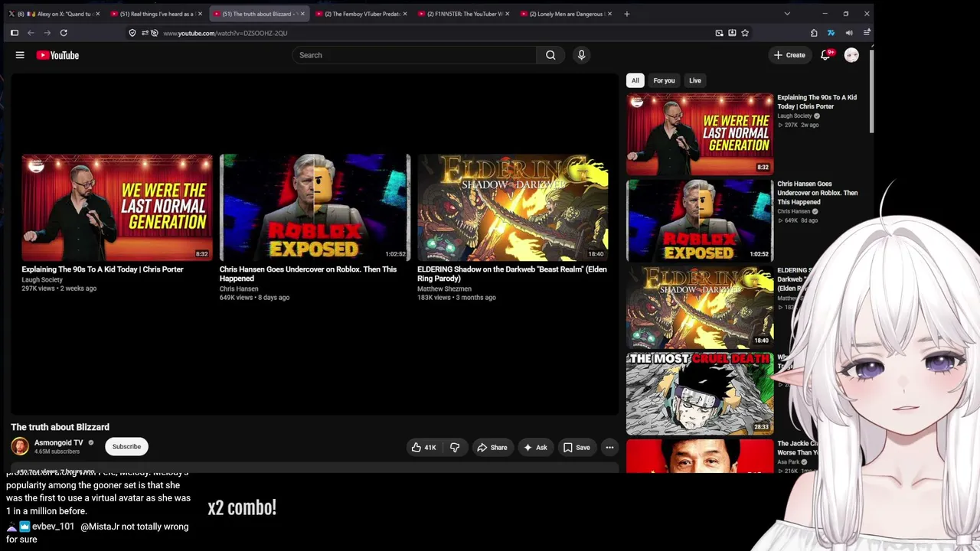Switch to 'Real things I've heard' tab
Screen dimensions: 980x551
click(156, 14)
